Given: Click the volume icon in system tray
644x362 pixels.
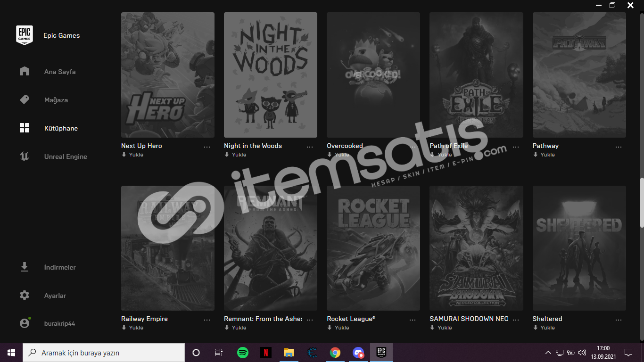Looking at the screenshot, I should click(x=582, y=353).
